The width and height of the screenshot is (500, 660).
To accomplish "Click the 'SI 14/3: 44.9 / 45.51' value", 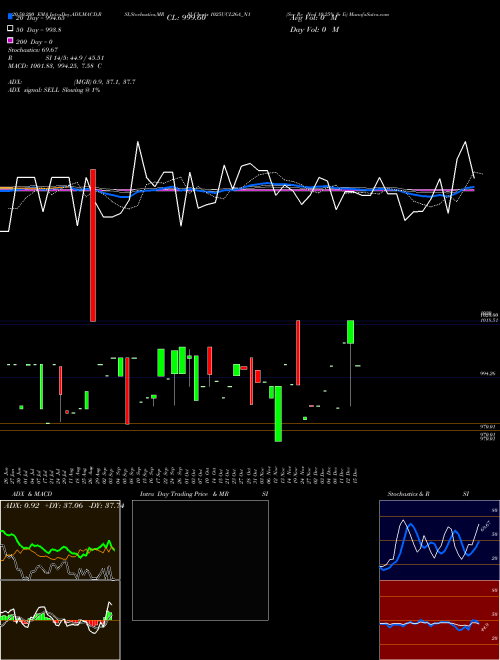I will tap(75, 58).
